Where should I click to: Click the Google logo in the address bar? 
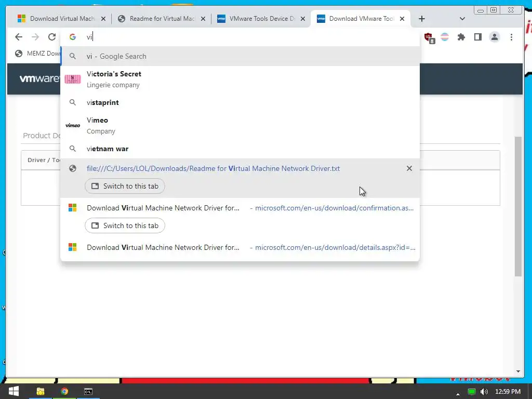click(73, 37)
